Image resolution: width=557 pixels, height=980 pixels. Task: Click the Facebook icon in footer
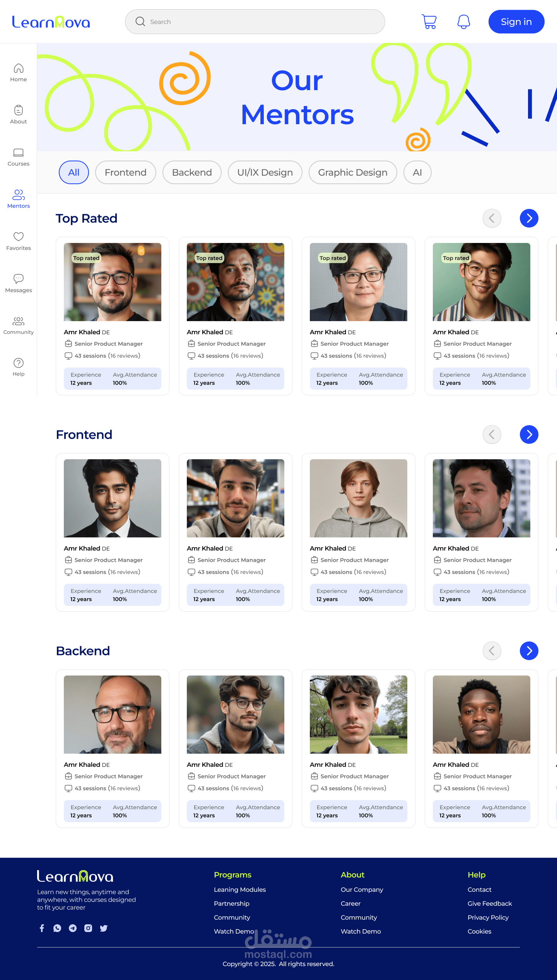click(42, 928)
